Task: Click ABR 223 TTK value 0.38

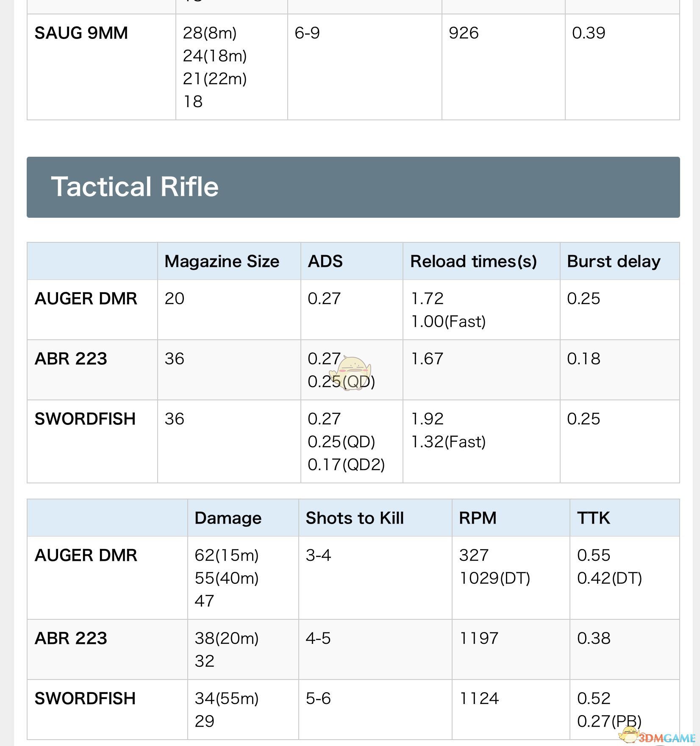Action: click(594, 638)
